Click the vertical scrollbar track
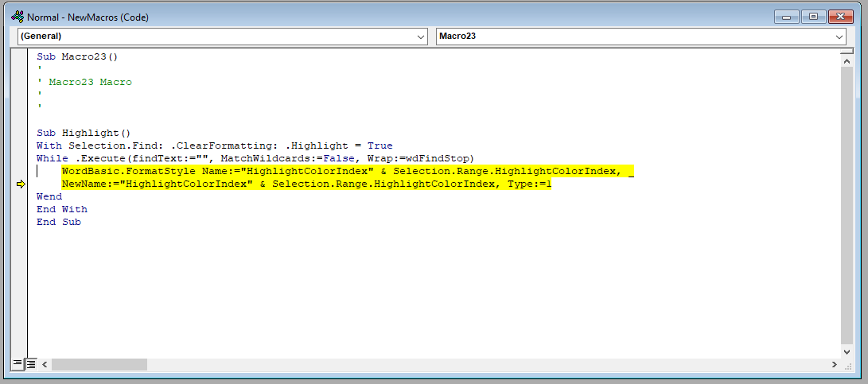The image size is (868, 384). [847, 207]
